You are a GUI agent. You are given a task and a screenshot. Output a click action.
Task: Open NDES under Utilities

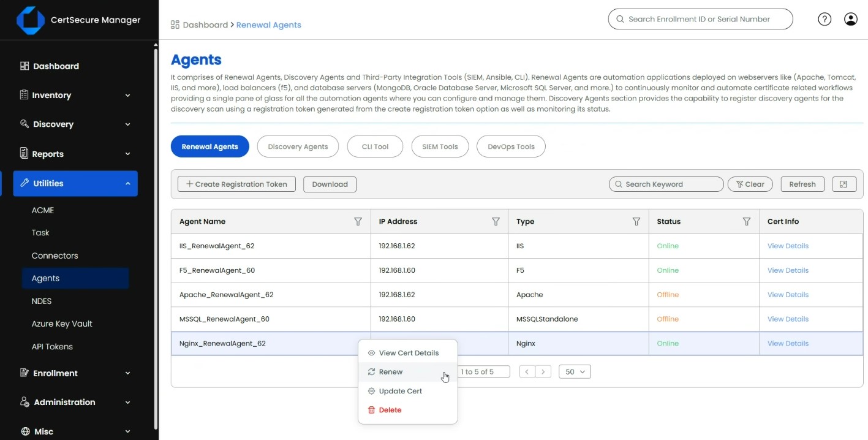click(x=42, y=301)
